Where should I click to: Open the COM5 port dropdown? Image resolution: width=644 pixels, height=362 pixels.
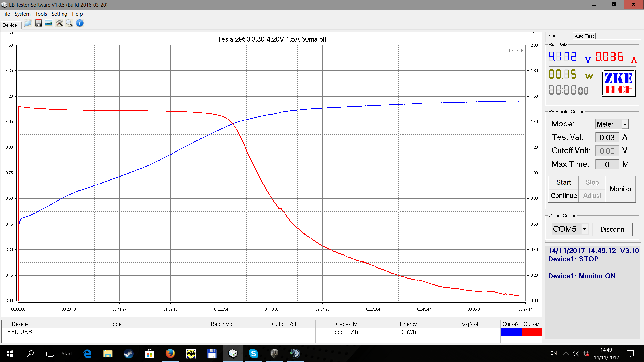(x=570, y=229)
